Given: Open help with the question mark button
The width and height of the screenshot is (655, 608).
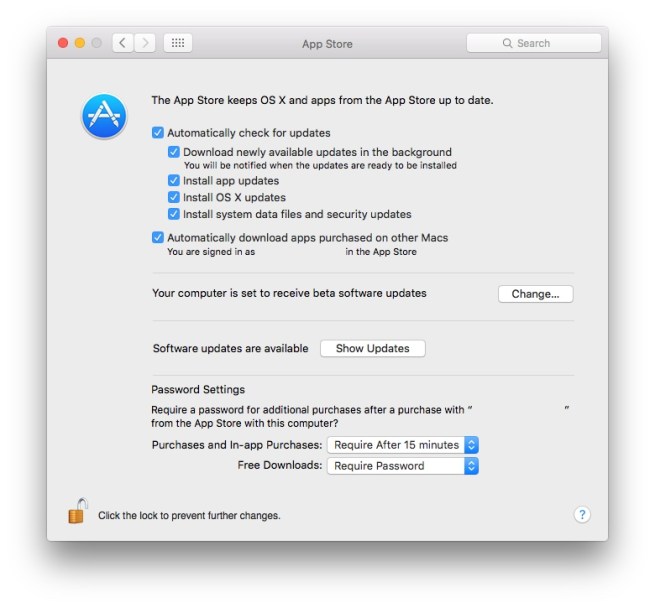Looking at the screenshot, I should [582, 514].
